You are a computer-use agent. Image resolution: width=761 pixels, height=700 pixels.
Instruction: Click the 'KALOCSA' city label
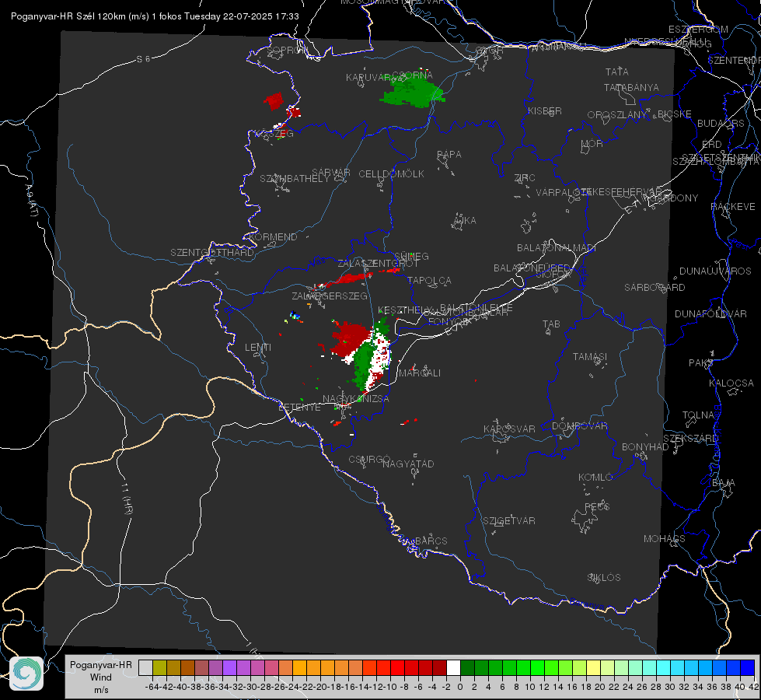[731, 383]
